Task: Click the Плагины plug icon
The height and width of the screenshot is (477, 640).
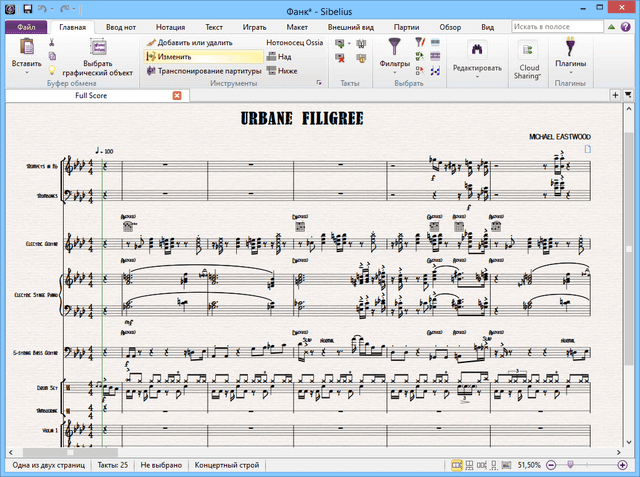Action: pyautogui.click(x=570, y=46)
